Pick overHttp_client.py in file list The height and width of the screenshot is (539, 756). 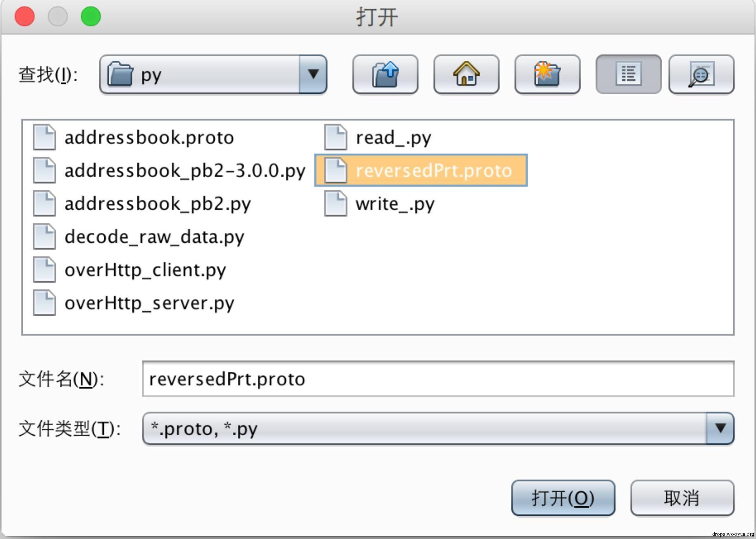point(145,270)
